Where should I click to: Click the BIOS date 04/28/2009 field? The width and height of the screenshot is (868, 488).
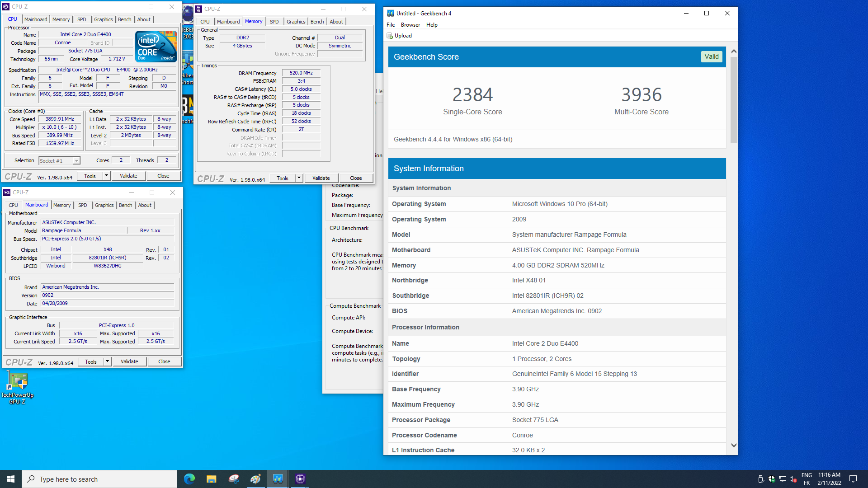click(108, 304)
